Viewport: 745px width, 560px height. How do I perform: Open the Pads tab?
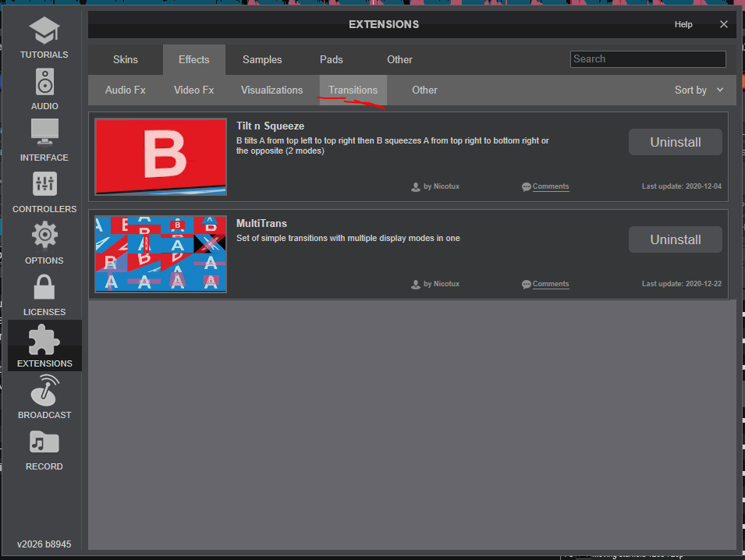pos(332,60)
